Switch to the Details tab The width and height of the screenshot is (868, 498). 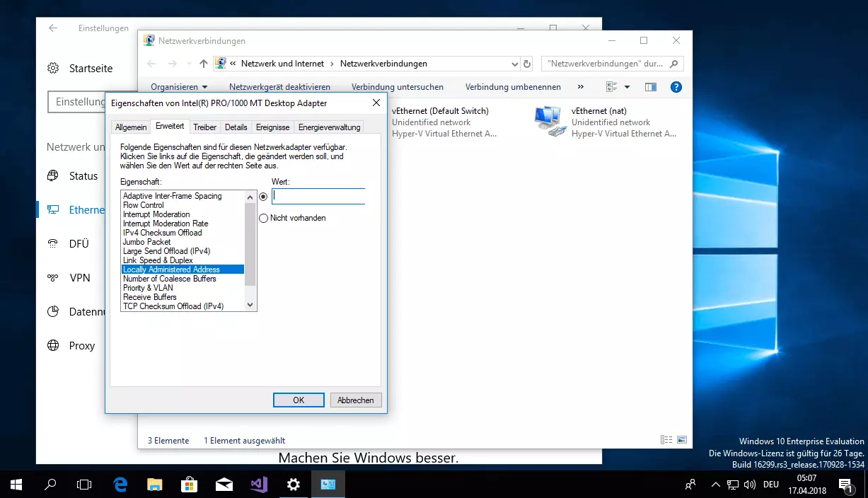(x=236, y=127)
